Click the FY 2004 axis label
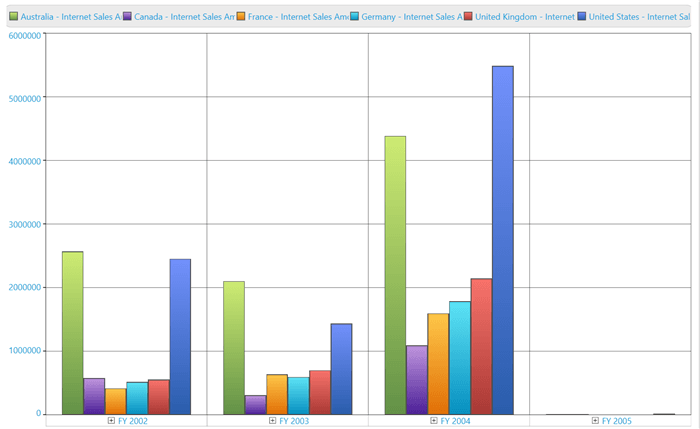Viewport: 700px width, 429px height. coord(455,421)
